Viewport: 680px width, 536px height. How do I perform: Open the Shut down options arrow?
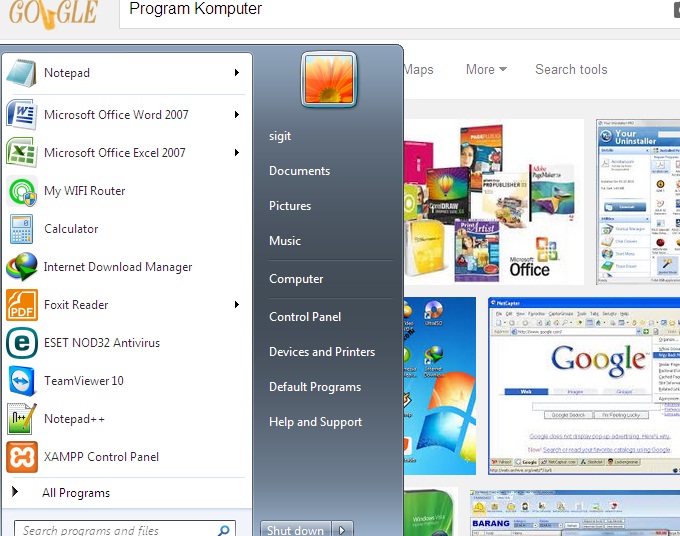tap(342, 529)
